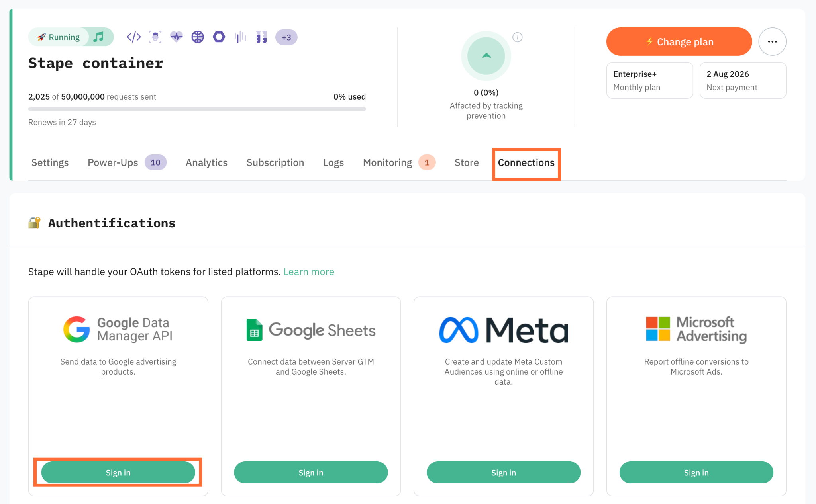The height and width of the screenshot is (504, 816).
Task: Click the test tubes power-up icon
Action: coord(261,37)
